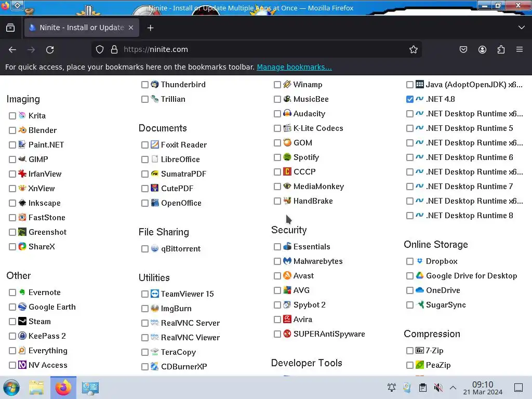This screenshot has width=532, height=399.
Task: Close the Ninite tab
Action: [131, 28]
